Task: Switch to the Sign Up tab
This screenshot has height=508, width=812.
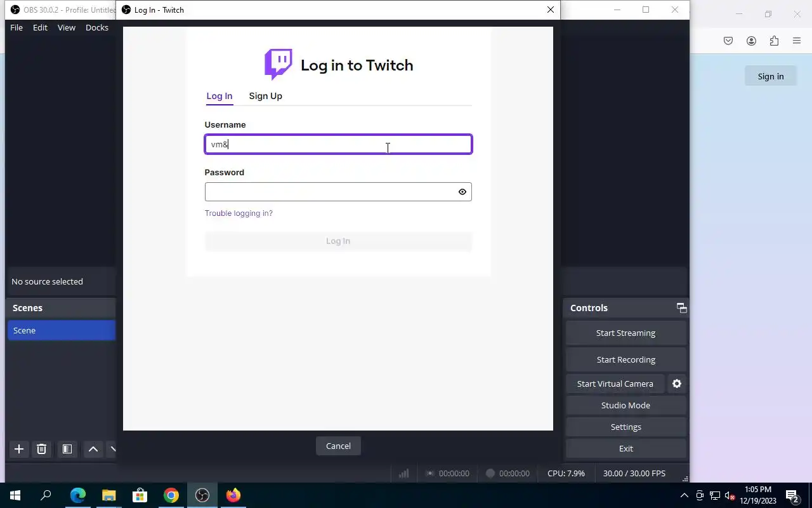Action: pos(265,96)
